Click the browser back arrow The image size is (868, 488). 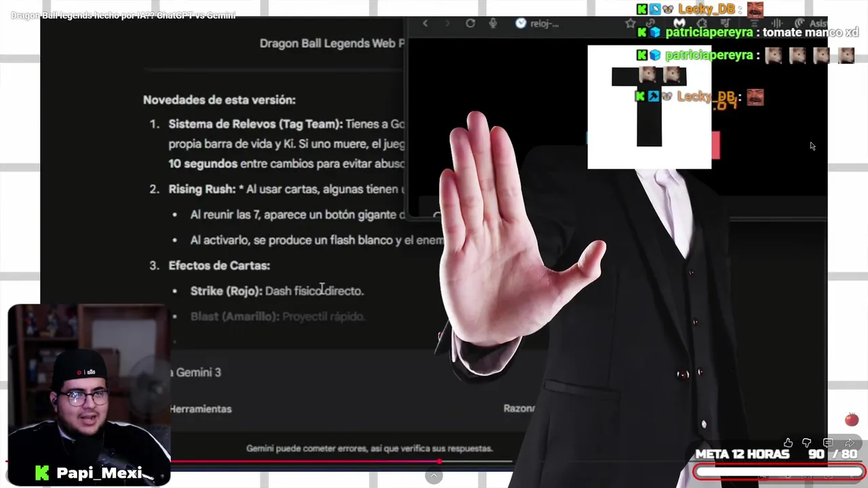click(425, 23)
